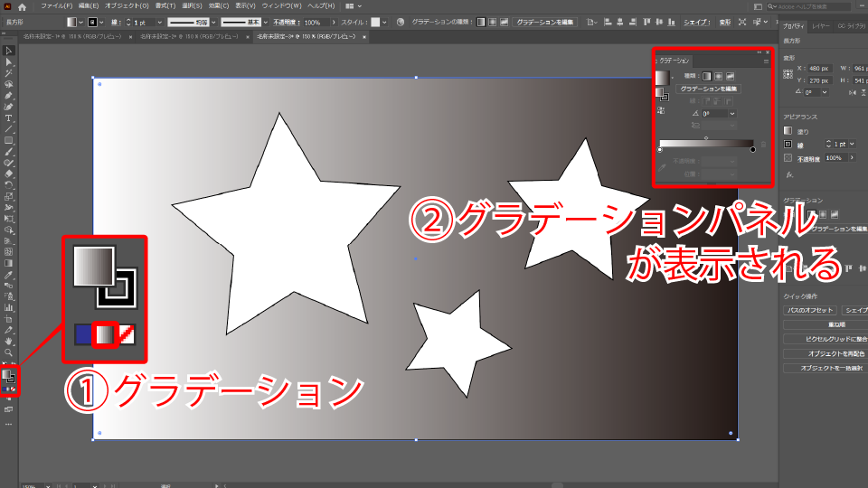Viewport: 868px width, 488px height.
Task: Open Gradient panel hamburger menu
Action: (766, 61)
